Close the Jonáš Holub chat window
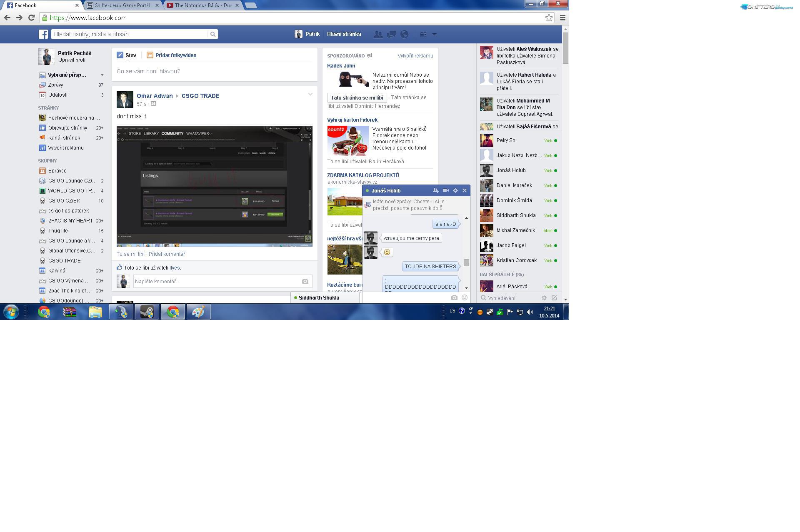 tap(465, 190)
